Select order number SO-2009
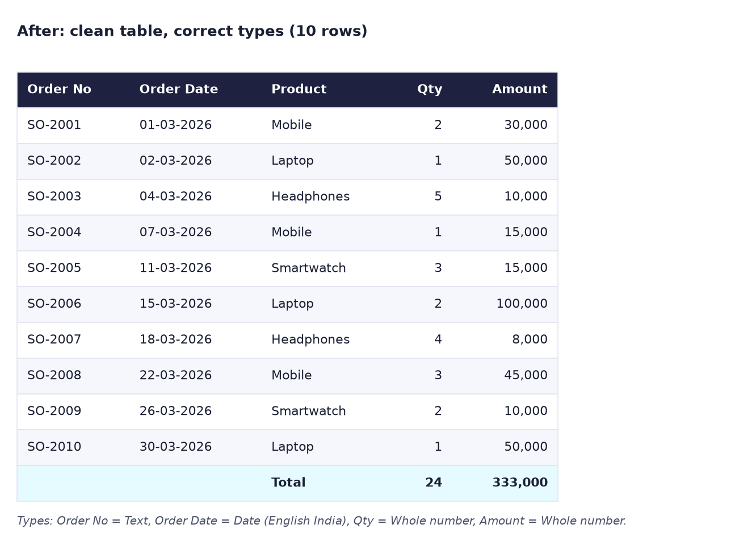Image resolution: width=756 pixels, height=537 pixels. (54, 412)
